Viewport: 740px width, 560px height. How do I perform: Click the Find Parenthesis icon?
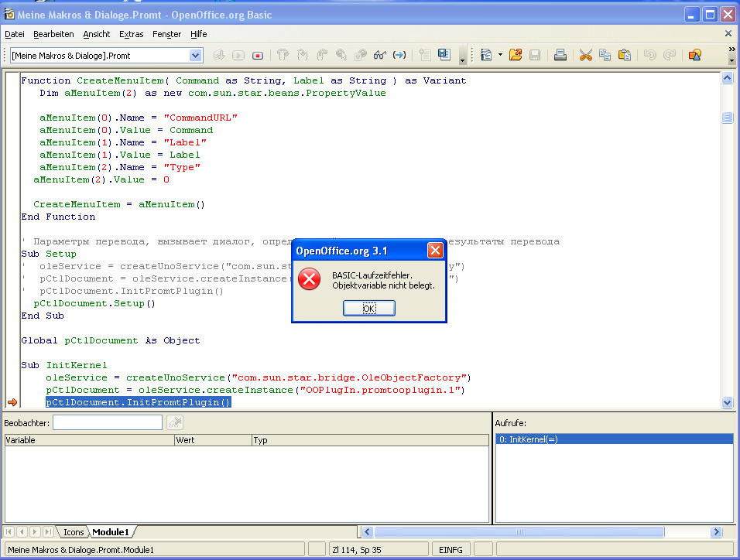[x=399, y=55]
